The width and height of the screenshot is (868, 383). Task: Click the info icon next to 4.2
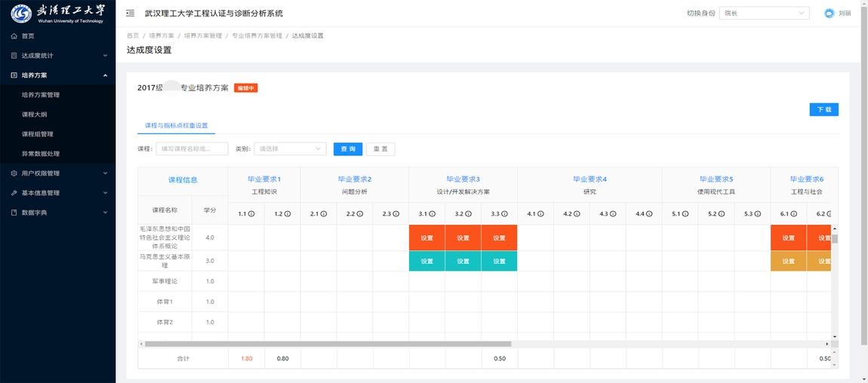coord(576,214)
